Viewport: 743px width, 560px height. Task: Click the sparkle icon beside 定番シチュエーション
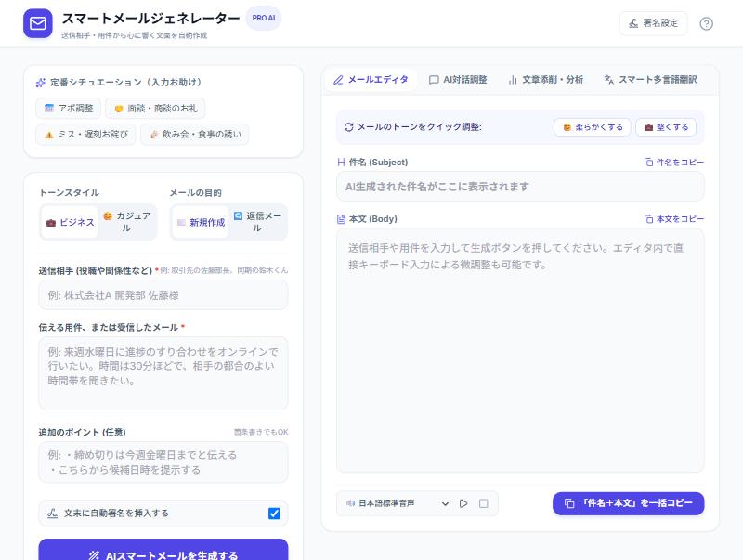pos(41,83)
